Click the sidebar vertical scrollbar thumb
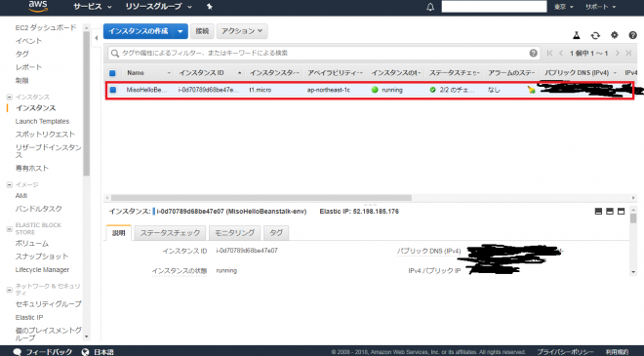The height and width of the screenshot is (356, 644). click(86, 103)
